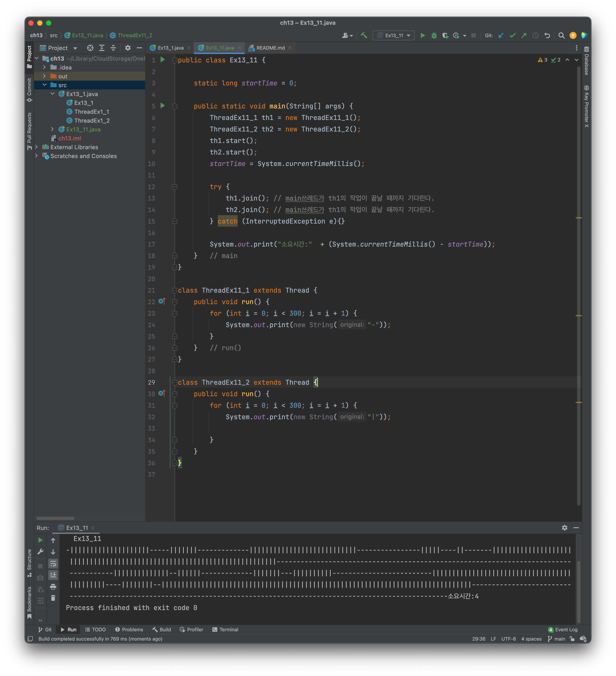
Task: Open Search Everywhere magnifier icon
Action: 561,35
